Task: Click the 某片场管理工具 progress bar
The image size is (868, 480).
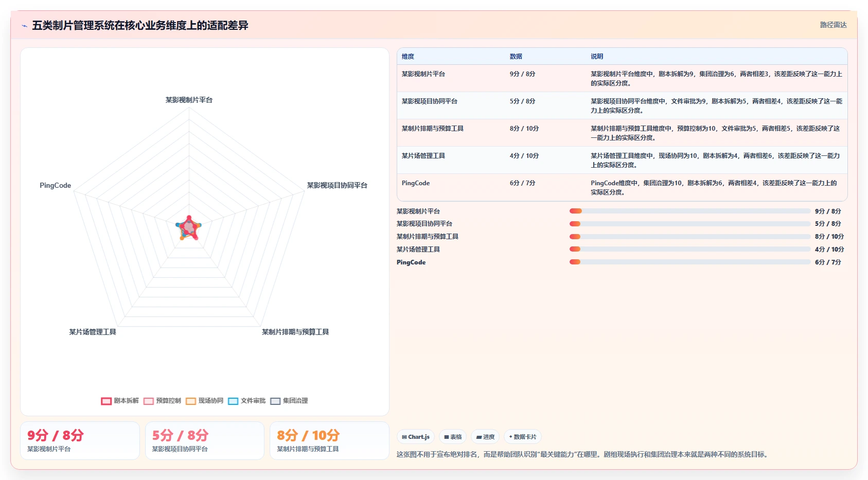Action: 690,249
